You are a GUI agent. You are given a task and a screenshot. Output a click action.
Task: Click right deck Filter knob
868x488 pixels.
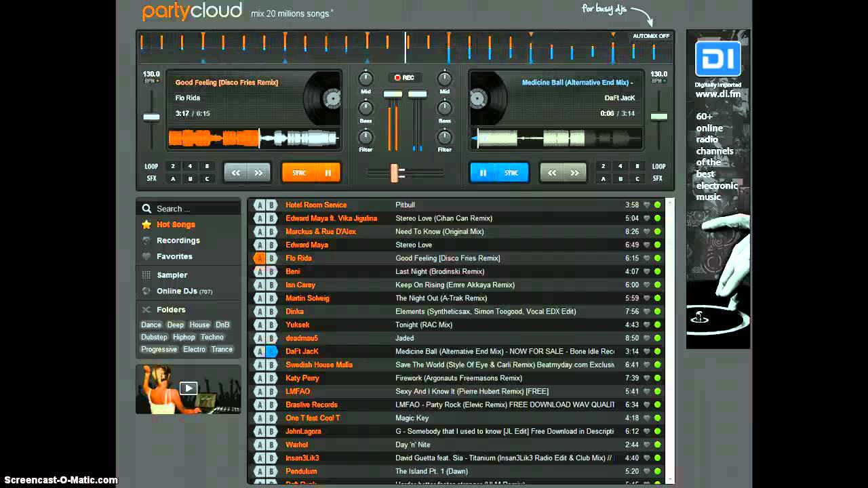tap(444, 137)
